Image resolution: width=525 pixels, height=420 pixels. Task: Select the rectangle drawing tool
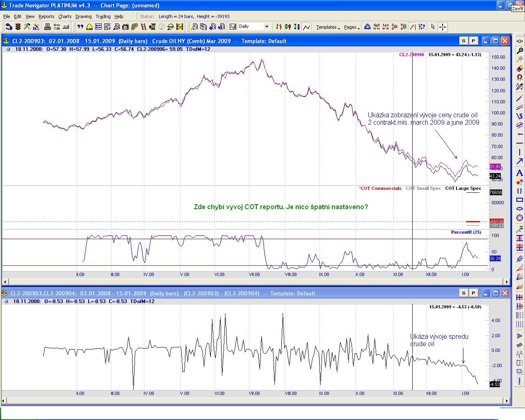(x=520, y=200)
